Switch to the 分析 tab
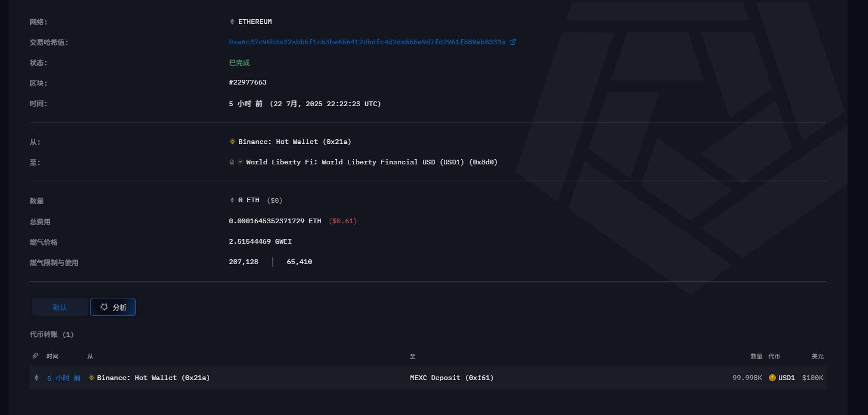Viewport: 868px width, 415px height. pyautogui.click(x=113, y=307)
